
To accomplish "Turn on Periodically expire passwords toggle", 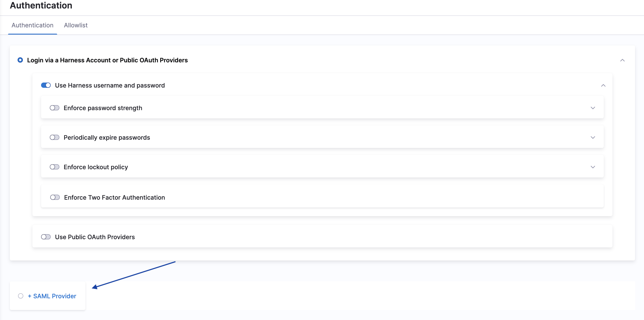I will coord(55,137).
